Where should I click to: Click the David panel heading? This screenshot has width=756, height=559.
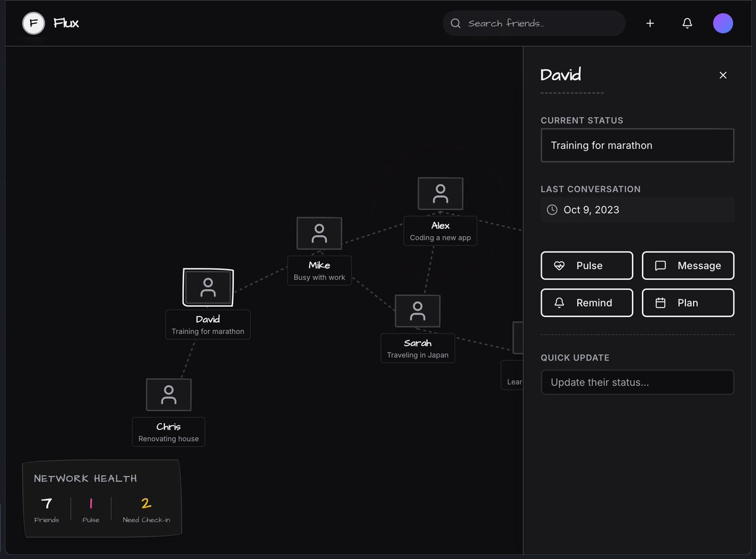pyautogui.click(x=561, y=75)
